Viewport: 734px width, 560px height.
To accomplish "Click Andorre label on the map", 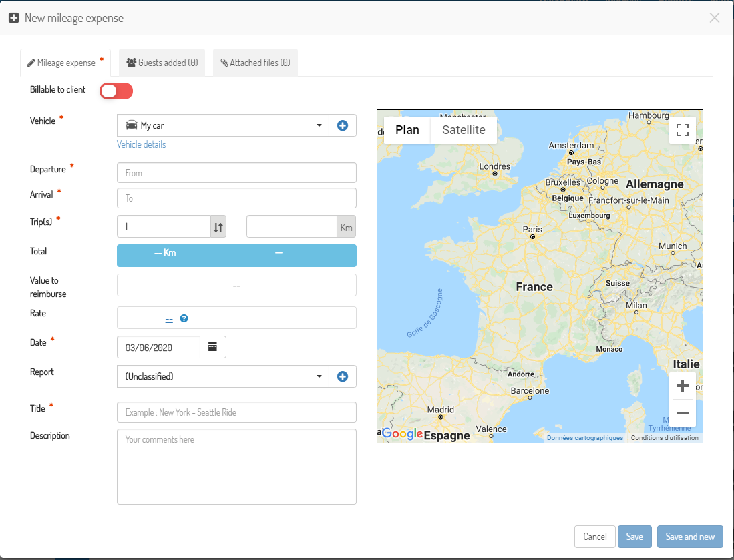I will (x=520, y=374).
